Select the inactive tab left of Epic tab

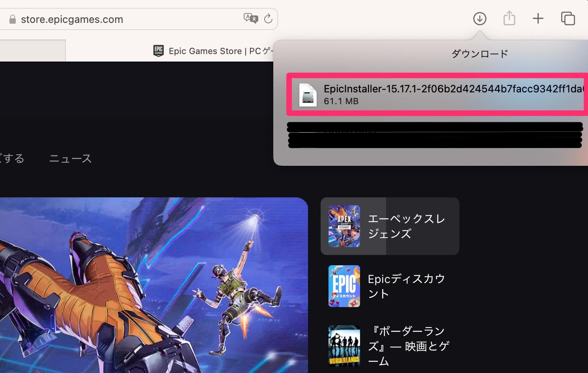tap(33, 51)
